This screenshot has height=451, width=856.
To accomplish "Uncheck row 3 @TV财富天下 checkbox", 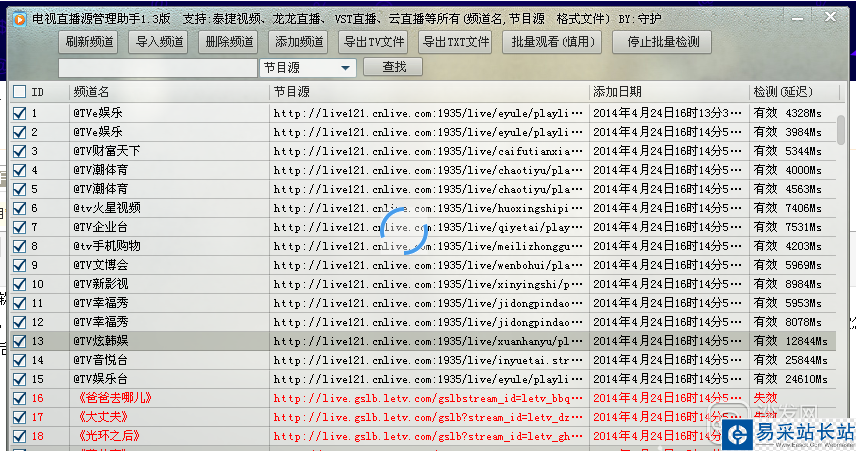I will click(19, 151).
